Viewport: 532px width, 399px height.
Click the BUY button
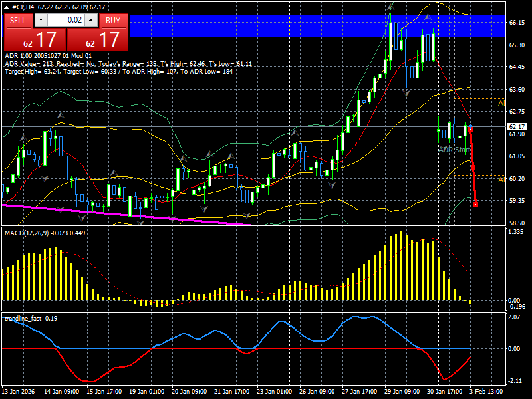pos(113,21)
